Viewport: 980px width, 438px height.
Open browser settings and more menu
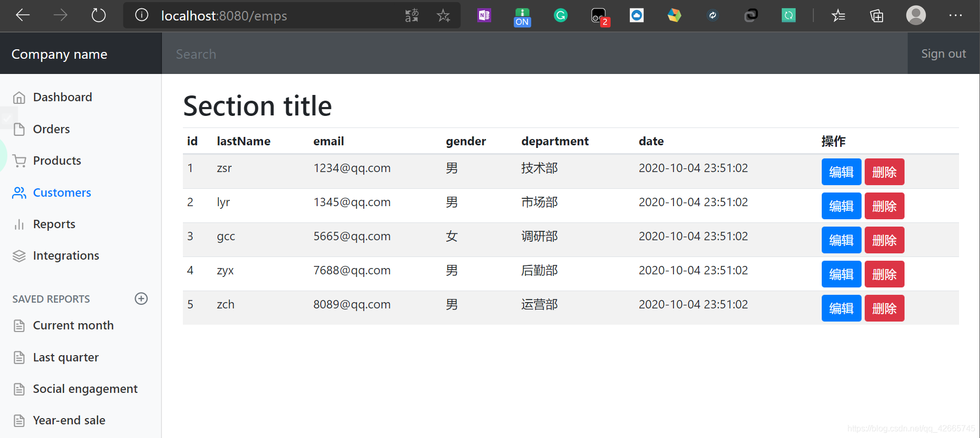955,16
